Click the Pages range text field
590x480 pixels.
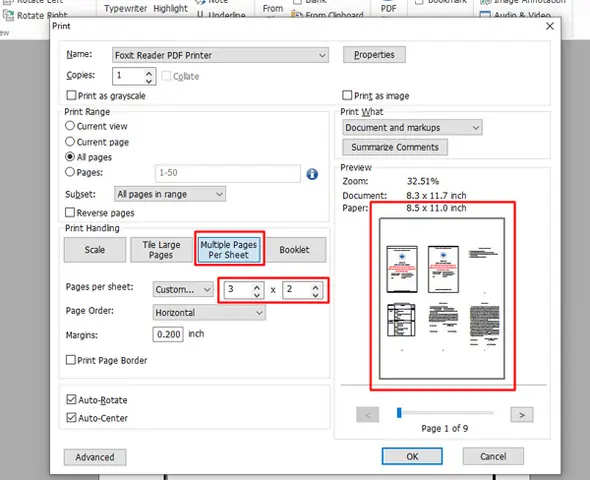[228, 173]
